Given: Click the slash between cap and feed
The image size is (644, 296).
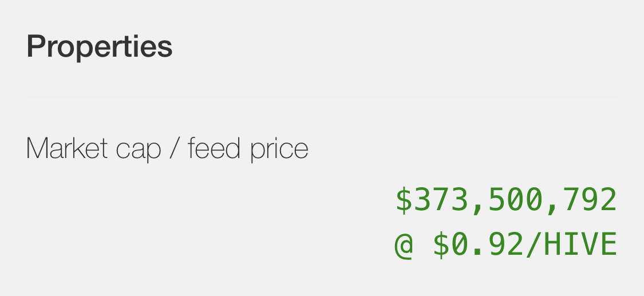Looking at the screenshot, I should pos(175,148).
